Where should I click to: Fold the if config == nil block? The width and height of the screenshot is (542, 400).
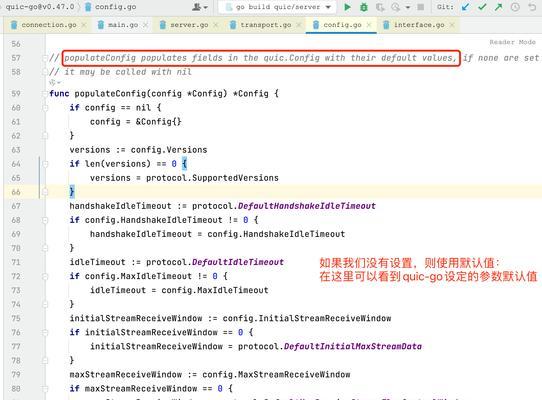[45, 108]
